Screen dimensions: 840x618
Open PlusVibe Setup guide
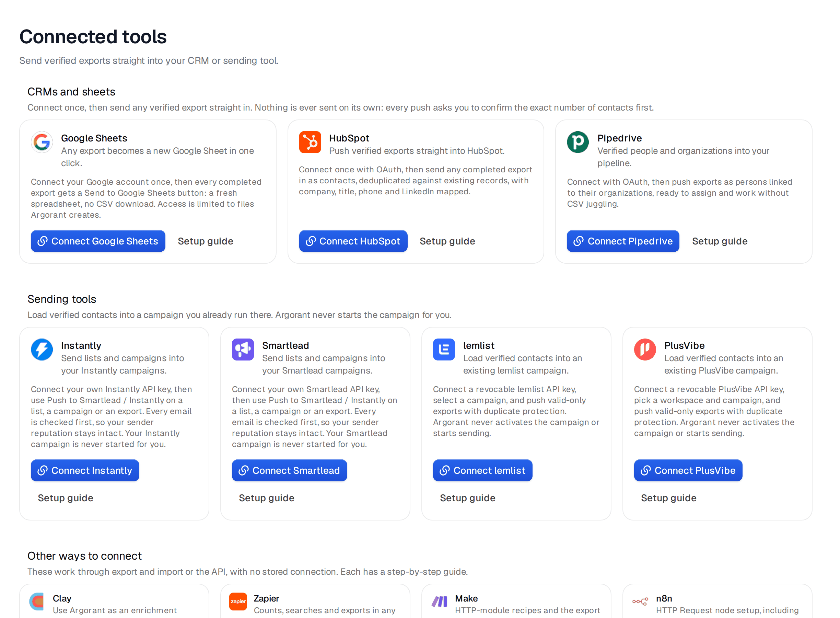669,498
